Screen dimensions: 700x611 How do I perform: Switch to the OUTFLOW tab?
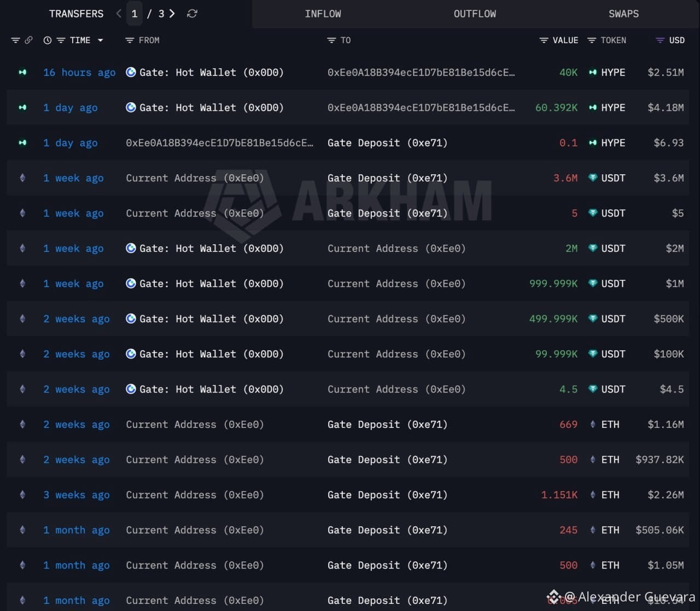(x=475, y=14)
